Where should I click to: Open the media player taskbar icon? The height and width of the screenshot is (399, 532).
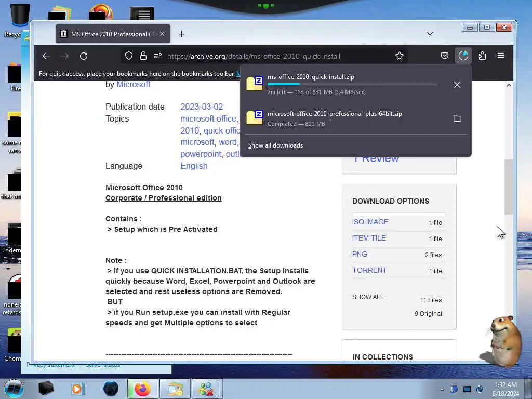(77, 389)
